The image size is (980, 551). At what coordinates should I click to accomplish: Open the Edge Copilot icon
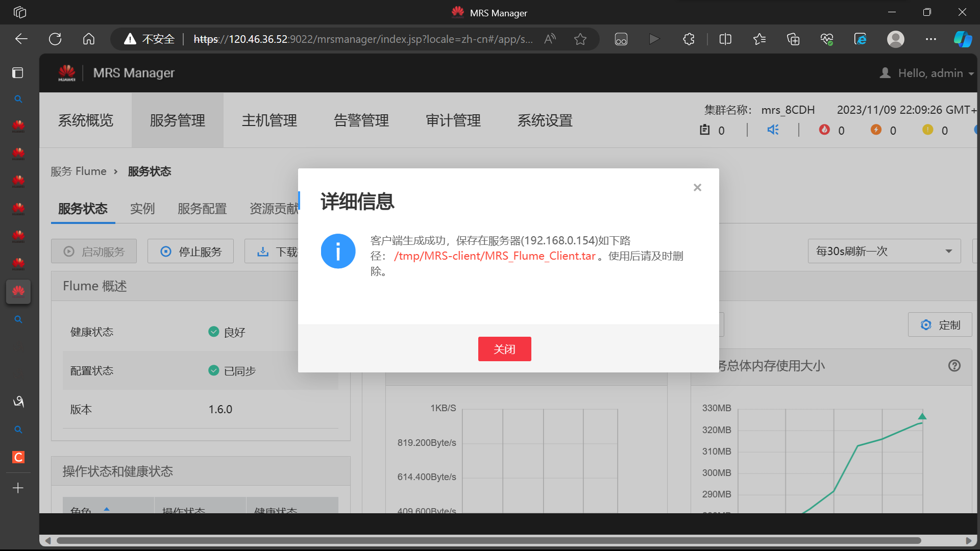[963, 39]
